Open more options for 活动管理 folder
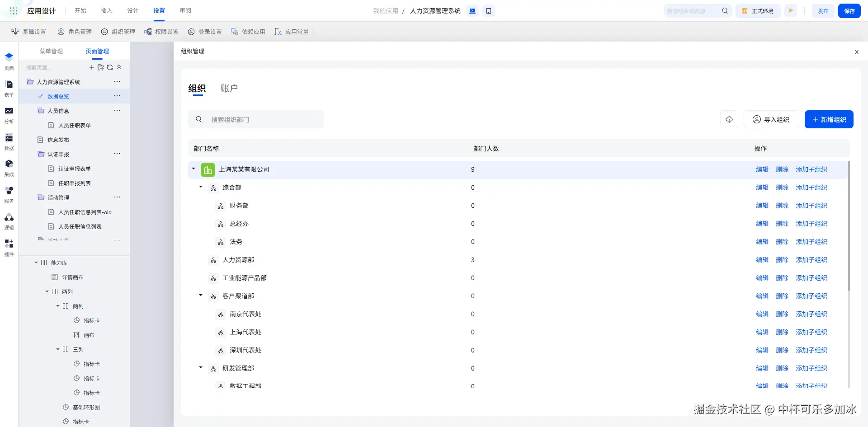Screen dimensions: 868x427 pyautogui.click(x=117, y=197)
